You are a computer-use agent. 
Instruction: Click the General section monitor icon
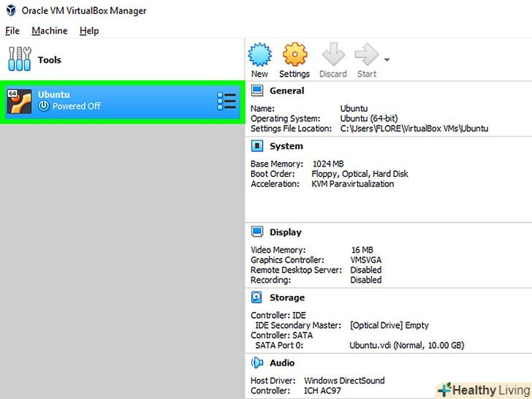(257, 91)
